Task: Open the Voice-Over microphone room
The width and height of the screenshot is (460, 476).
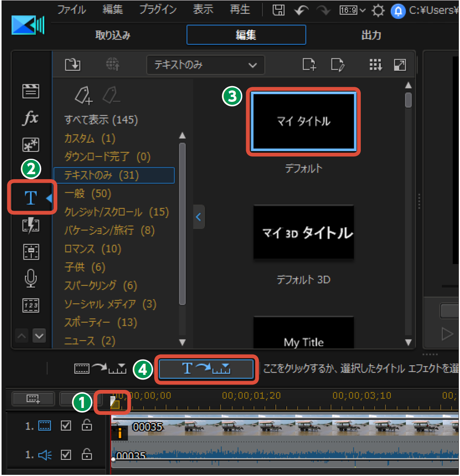Action: tap(31, 278)
